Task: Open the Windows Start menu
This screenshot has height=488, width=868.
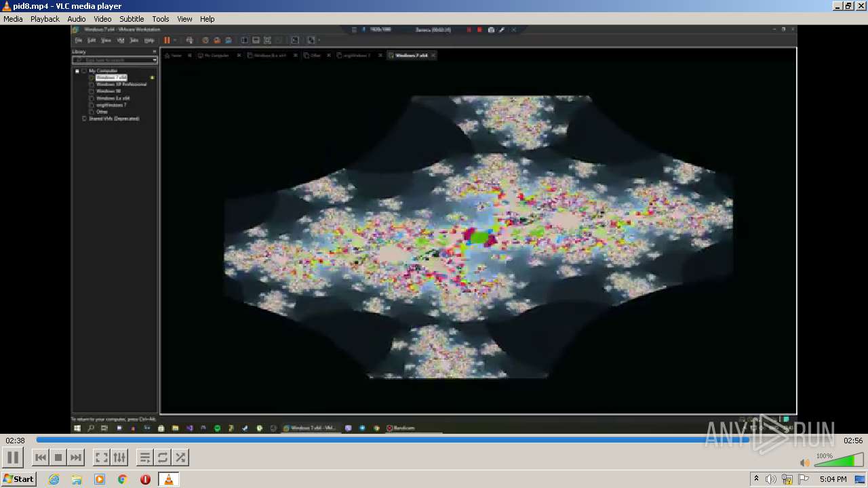Action: 18,479
